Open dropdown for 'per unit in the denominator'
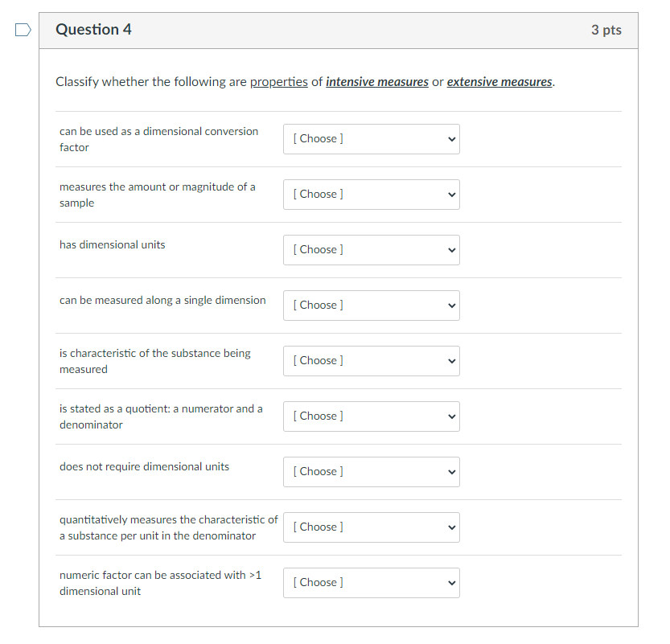This screenshot has height=644, width=670. [x=371, y=527]
